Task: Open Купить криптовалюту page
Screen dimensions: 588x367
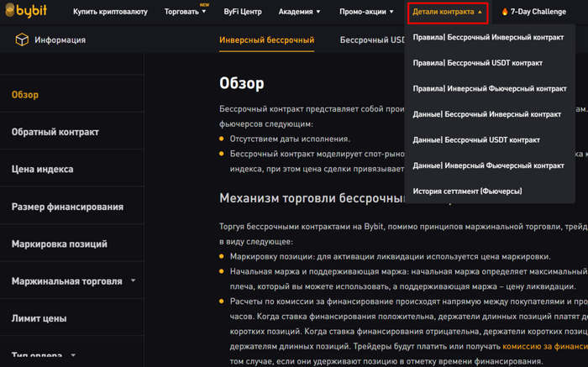Action: pyautogui.click(x=110, y=13)
